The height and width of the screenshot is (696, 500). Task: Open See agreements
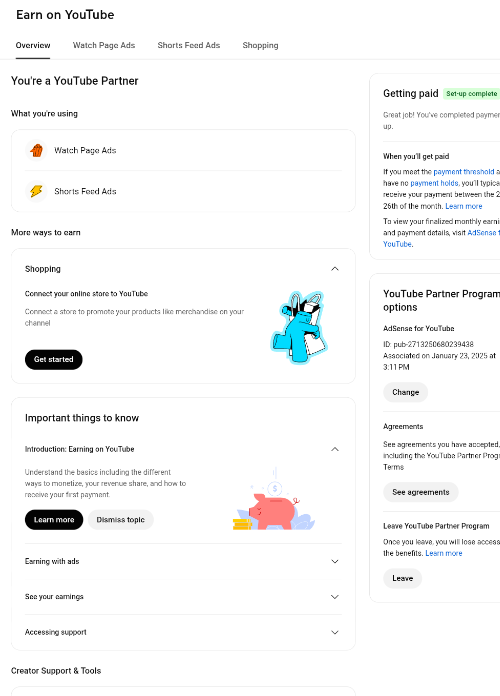point(421,492)
